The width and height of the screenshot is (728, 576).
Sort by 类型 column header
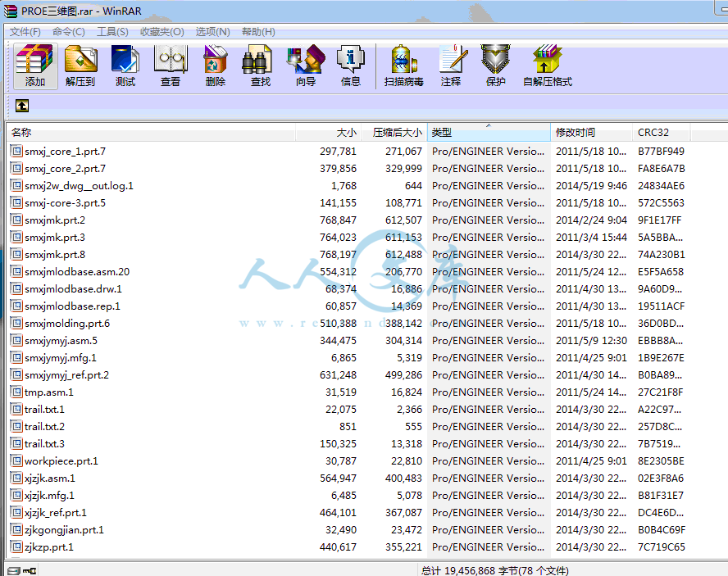(x=489, y=132)
